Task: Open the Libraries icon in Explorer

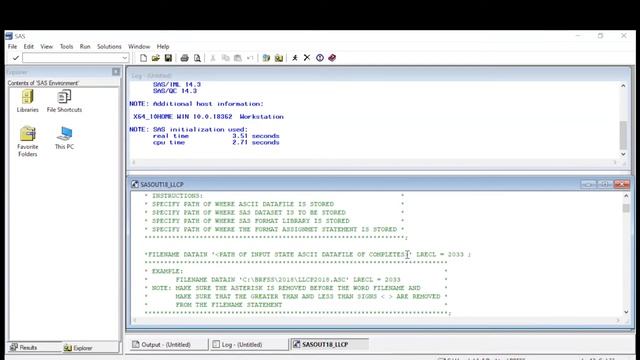Action: [27, 101]
